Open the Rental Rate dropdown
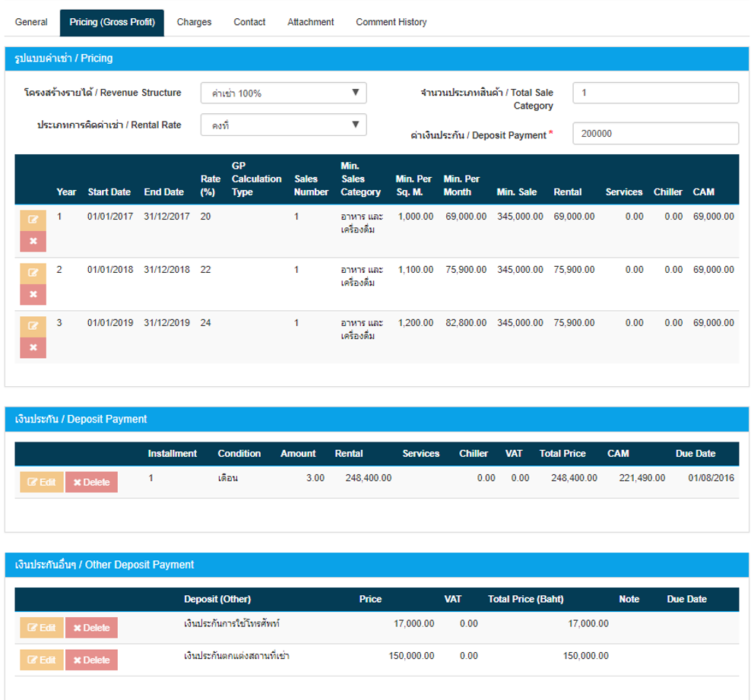The height and width of the screenshot is (700, 754). coord(284,125)
